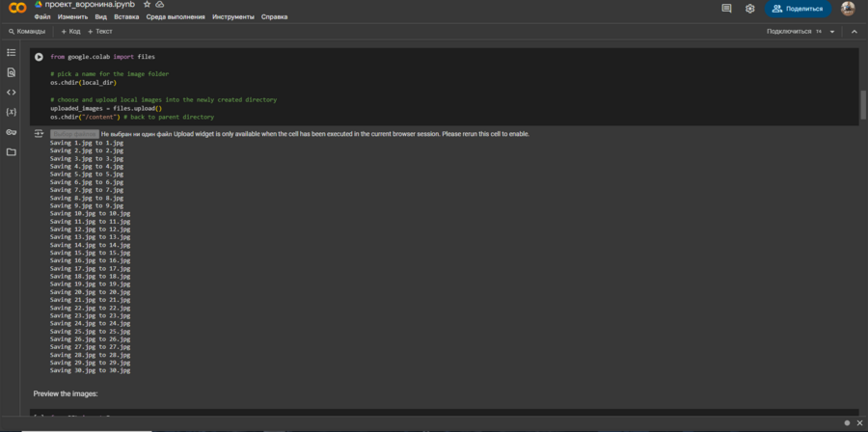868x432 pixels.
Task: Click the 'Upload widget is only available' message
Action: coord(351,134)
